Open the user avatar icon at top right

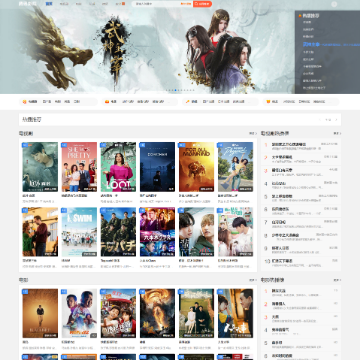[x=334, y=4]
